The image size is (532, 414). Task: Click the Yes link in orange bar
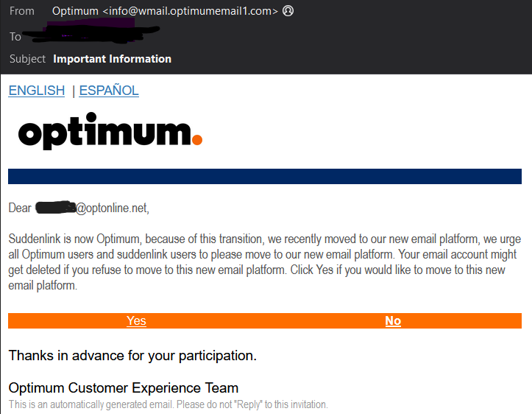coord(136,321)
